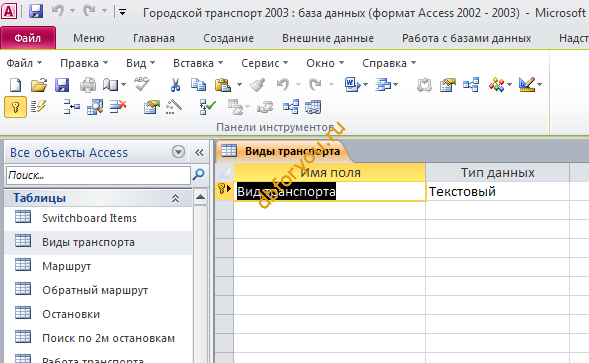Click the Design view ruler-and-pencil icon

(527, 85)
